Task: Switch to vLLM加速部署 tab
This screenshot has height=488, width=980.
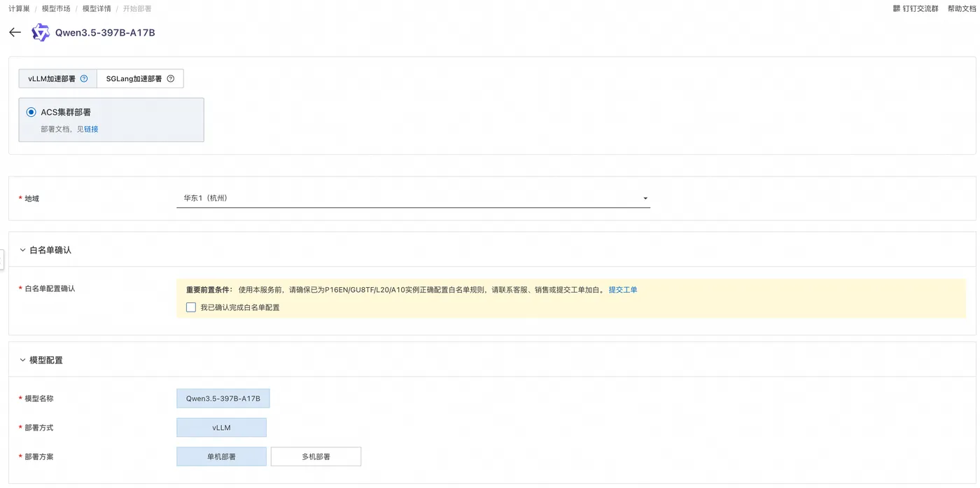Action: pos(57,79)
